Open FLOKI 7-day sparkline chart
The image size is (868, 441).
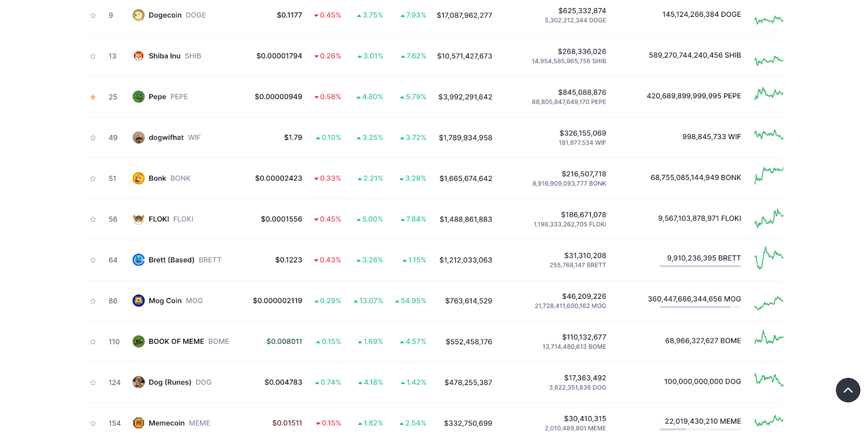769,218
